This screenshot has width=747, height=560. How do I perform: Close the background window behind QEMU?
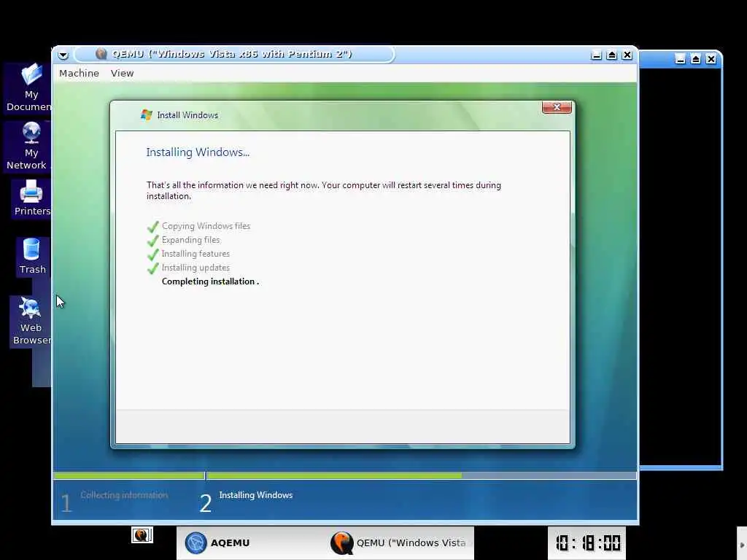[x=711, y=59]
